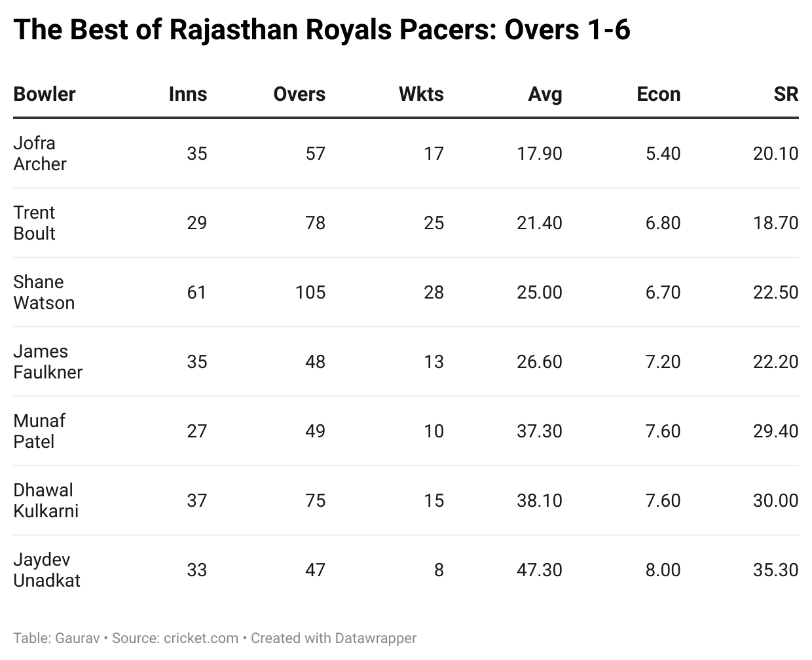Screen dimensions: 812x660
Task: Click the Econ column header
Action: pos(658,94)
